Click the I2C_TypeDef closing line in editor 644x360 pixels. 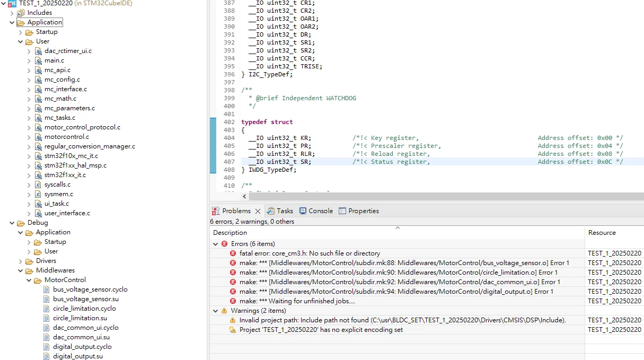click(x=267, y=74)
